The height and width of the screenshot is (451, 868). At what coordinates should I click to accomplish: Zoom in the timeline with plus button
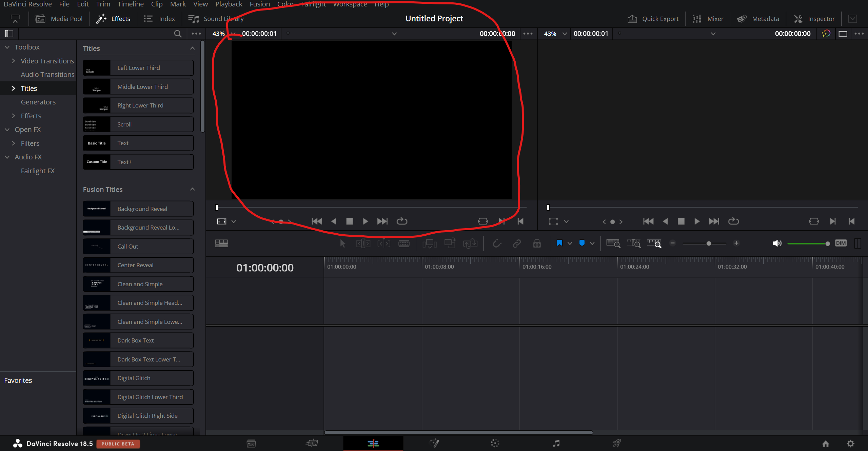click(736, 243)
